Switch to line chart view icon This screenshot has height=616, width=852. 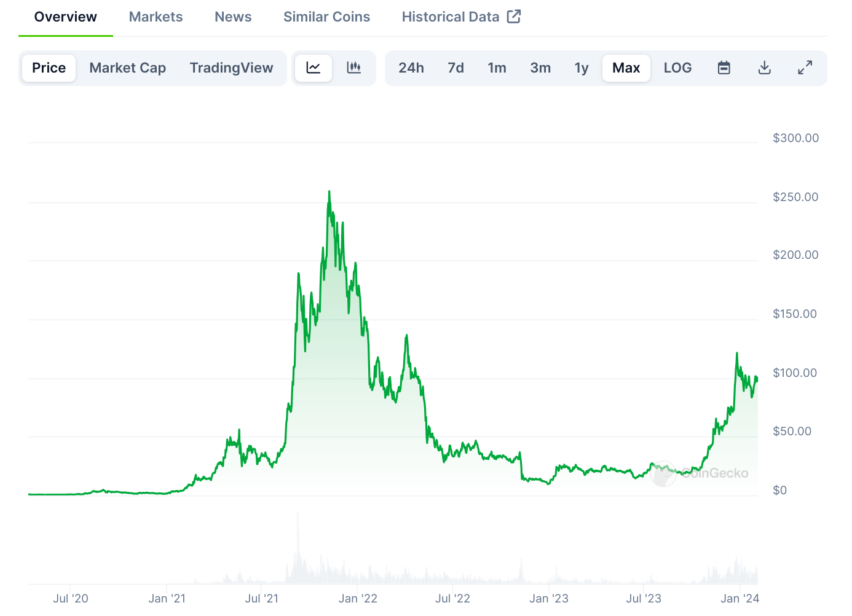314,68
